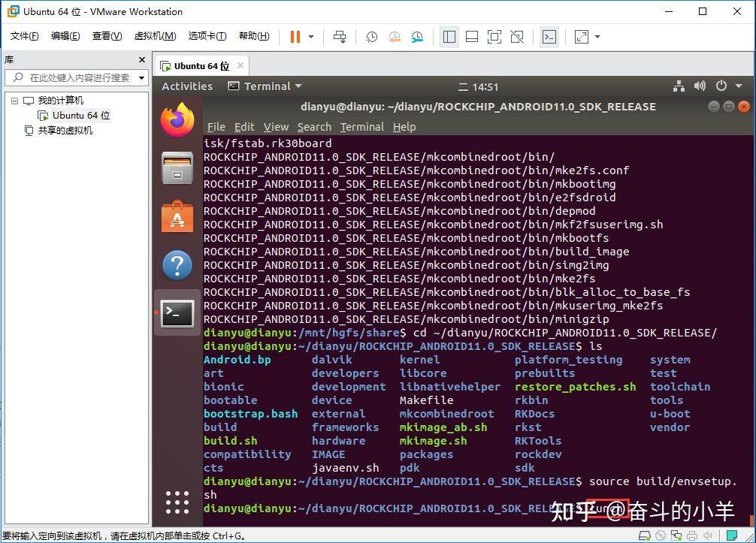
Task: Toggle the library sidebar panel
Action: coord(449,36)
